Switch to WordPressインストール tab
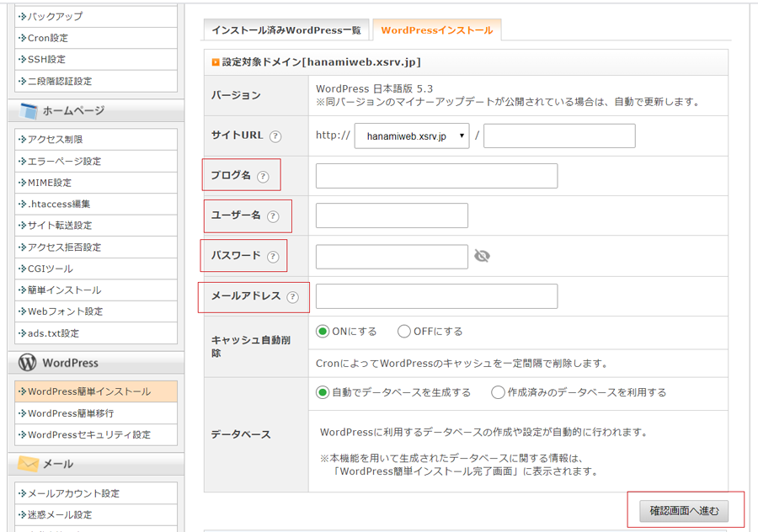Screen dimensions: 758x532 [x=437, y=30]
